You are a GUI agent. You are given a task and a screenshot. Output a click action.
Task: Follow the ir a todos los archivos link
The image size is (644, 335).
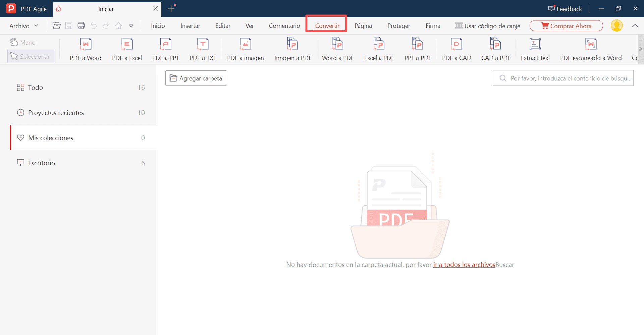(x=464, y=265)
